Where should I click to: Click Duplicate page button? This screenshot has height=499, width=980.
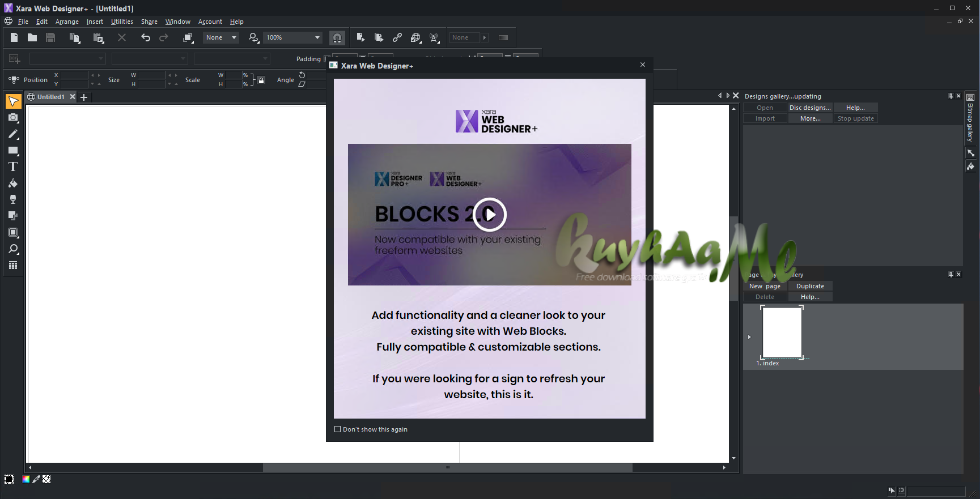tap(810, 286)
